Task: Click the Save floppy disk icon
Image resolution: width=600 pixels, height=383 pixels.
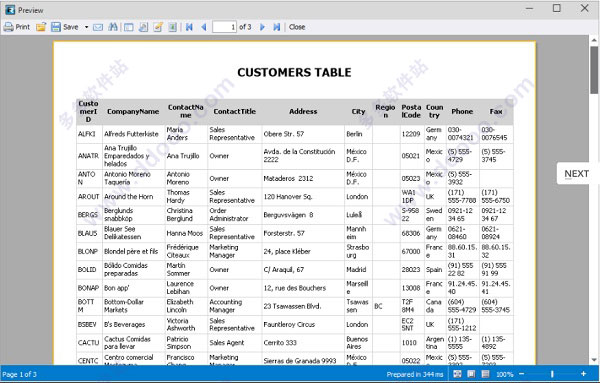Action: pyautogui.click(x=56, y=27)
